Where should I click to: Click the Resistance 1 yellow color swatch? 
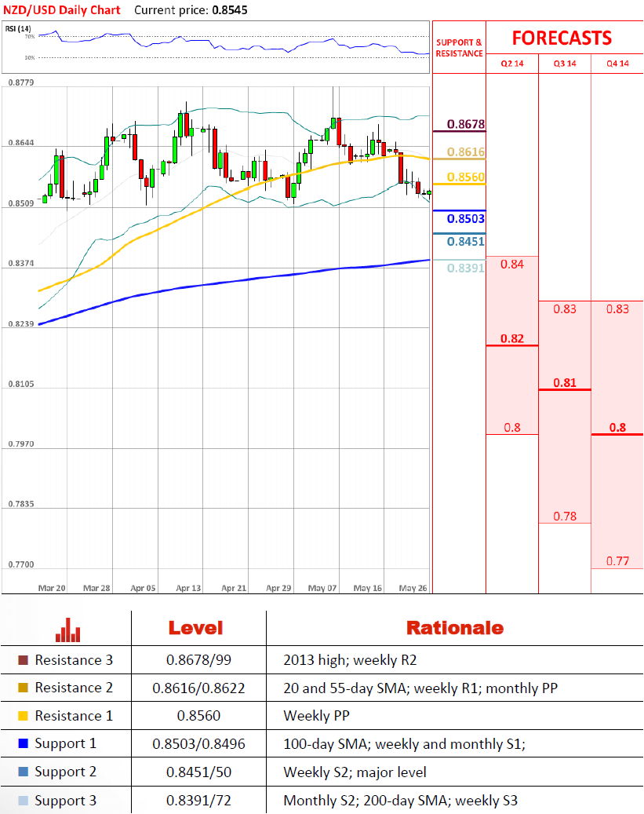(x=23, y=715)
